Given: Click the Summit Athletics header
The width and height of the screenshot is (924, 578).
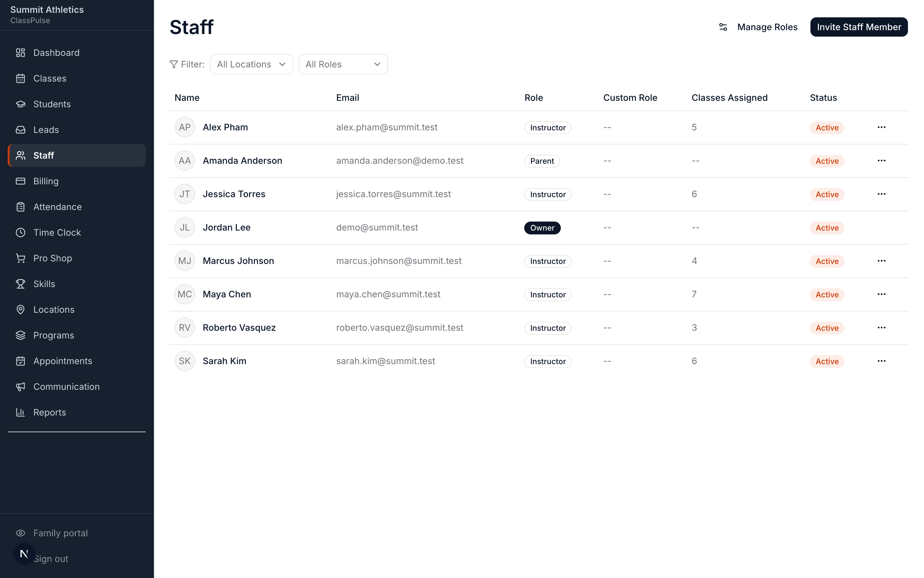Looking at the screenshot, I should pos(47,10).
